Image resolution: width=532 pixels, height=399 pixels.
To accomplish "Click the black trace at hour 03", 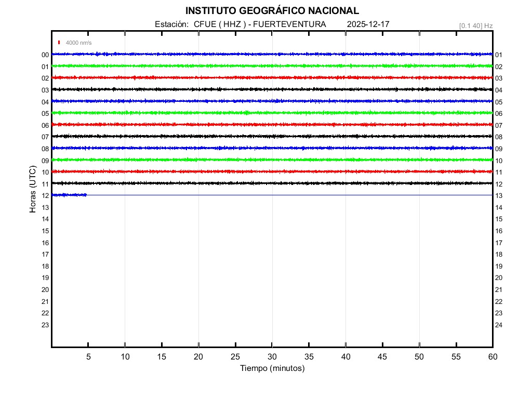I will click(x=272, y=89).
